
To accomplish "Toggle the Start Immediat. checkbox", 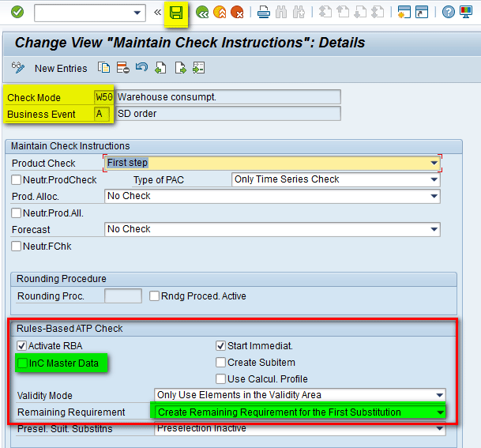I will tap(220, 346).
